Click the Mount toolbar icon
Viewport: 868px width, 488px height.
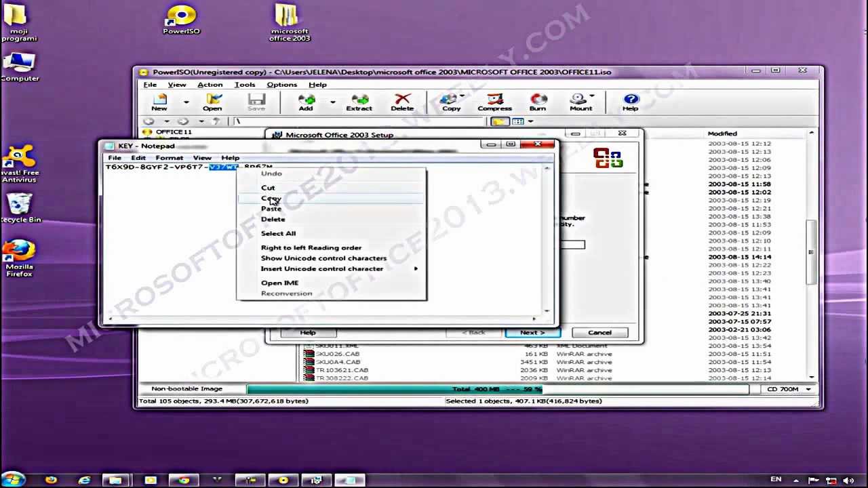pos(580,102)
